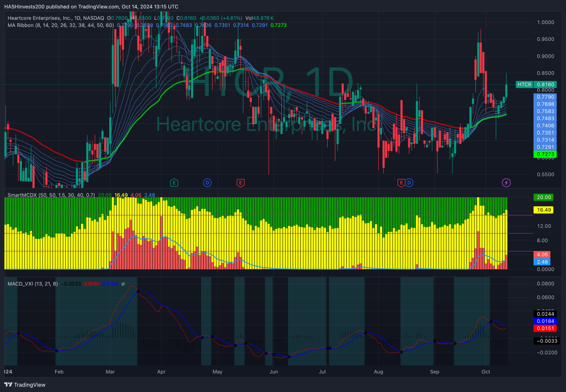Image resolution: width=566 pixels, height=392 pixels.
Task: Click the Apr label on time axis
Action: pos(161,372)
